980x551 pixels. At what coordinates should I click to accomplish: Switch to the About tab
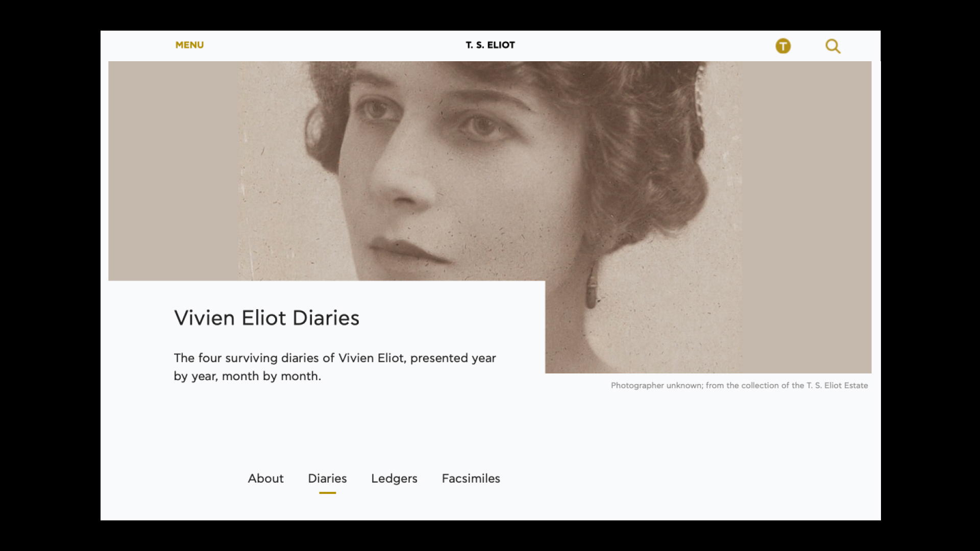pyautogui.click(x=265, y=479)
